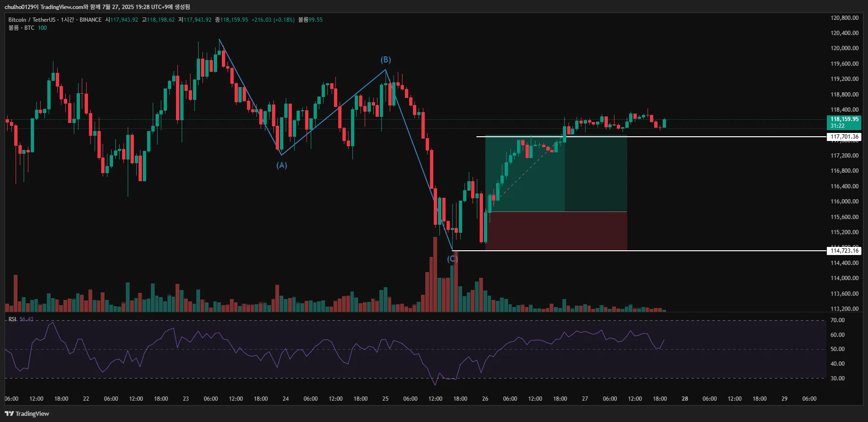Select the (A) wave label
The height and width of the screenshot is (422, 868).
(x=281, y=165)
